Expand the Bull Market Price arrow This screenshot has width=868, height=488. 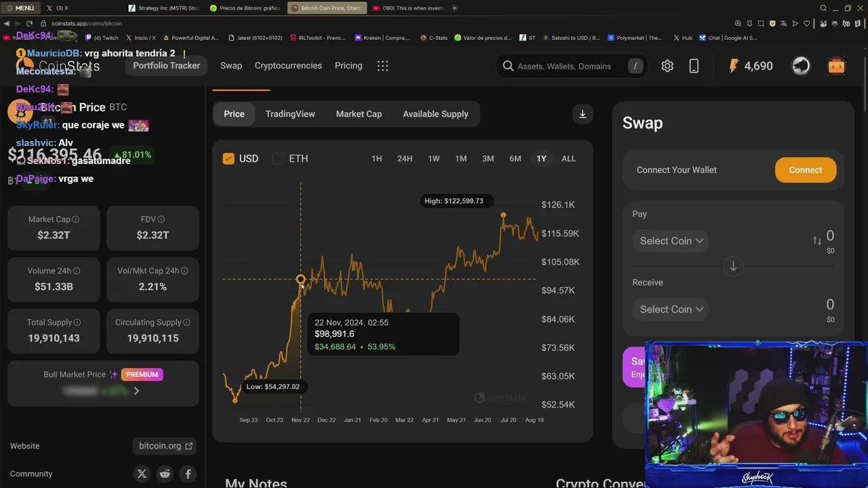tap(136, 391)
